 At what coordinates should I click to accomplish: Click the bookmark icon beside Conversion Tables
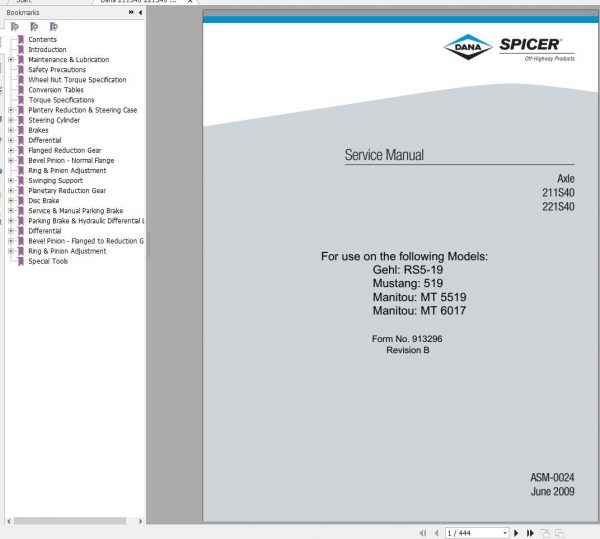click(x=21, y=90)
